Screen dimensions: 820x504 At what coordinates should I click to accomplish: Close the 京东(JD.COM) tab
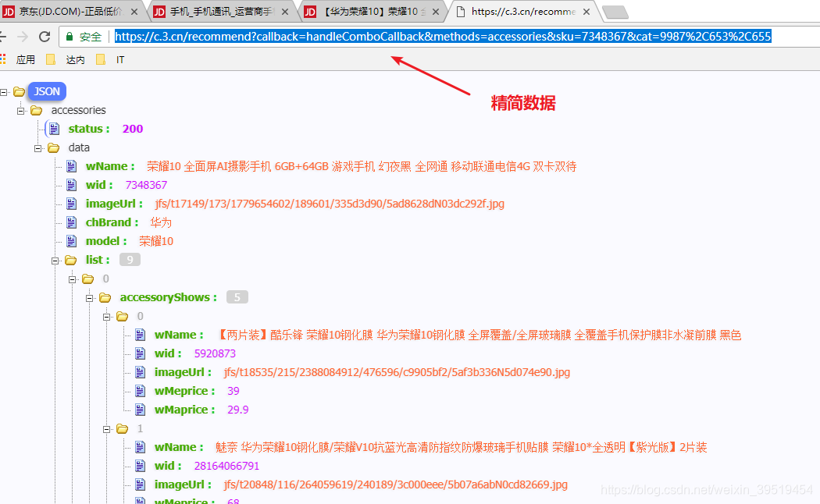(x=134, y=12)
